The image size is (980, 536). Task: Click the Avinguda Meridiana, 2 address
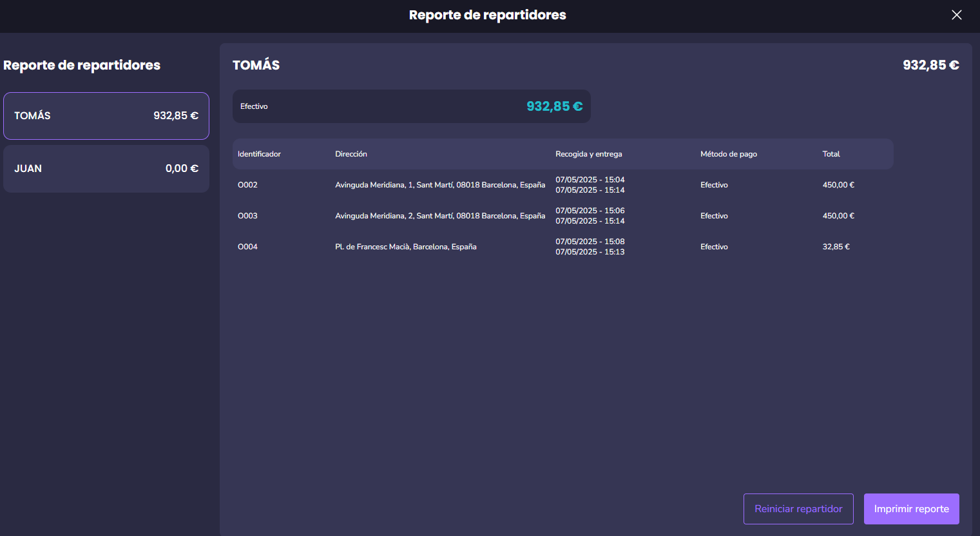tap(439, 216)
